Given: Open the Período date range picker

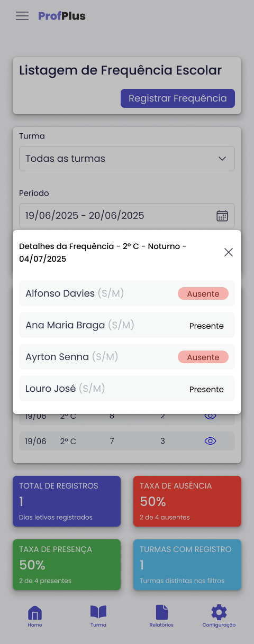Looking at the screenshot, I should pos(127,216).
